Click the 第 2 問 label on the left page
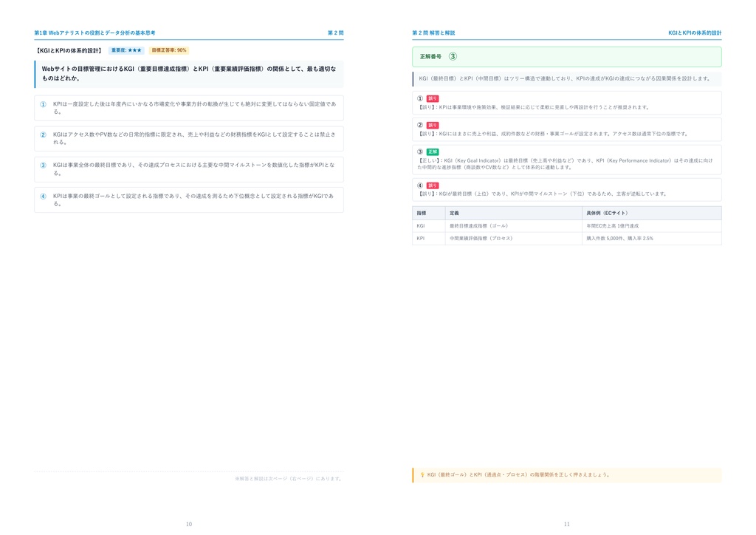The width and height of the screenshot is (756, 535). point(336,33)
